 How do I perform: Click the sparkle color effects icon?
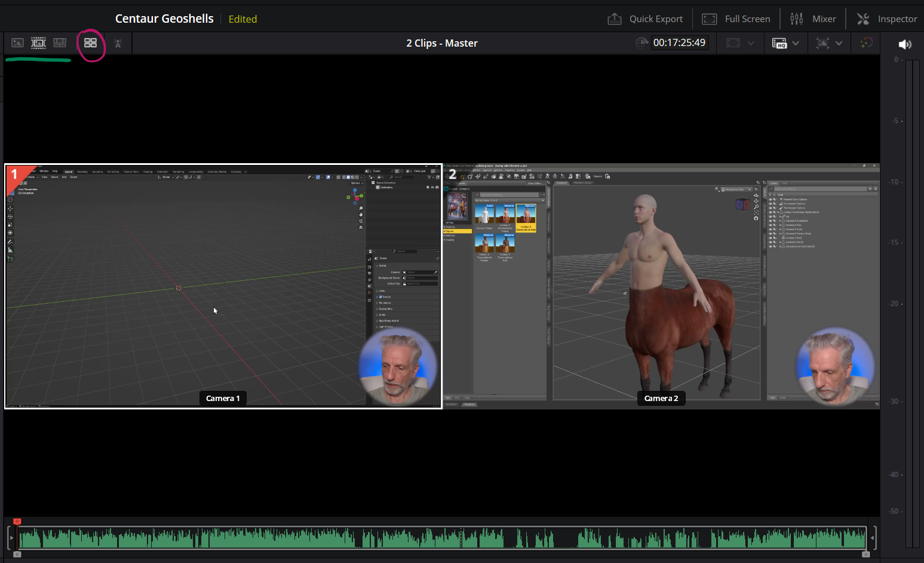[866, 43]
